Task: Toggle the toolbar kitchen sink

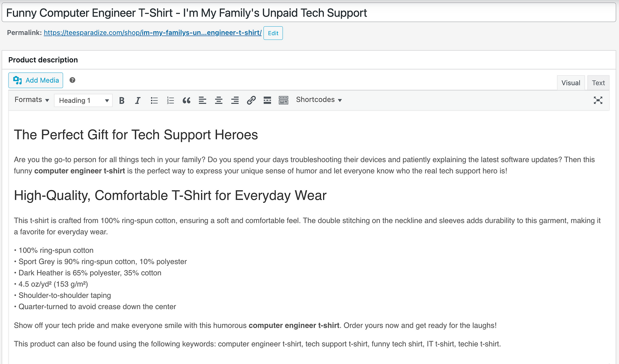Action: pos(284,100)
